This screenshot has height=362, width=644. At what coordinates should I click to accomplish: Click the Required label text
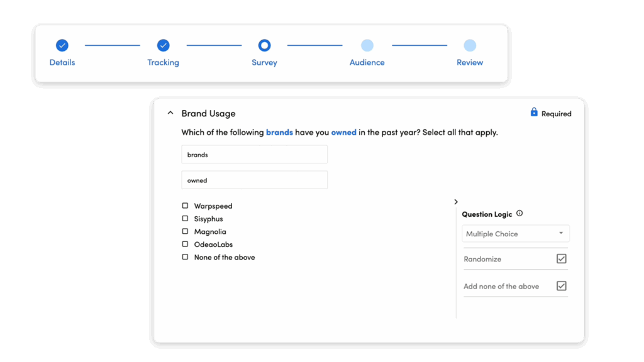(556, 114)
